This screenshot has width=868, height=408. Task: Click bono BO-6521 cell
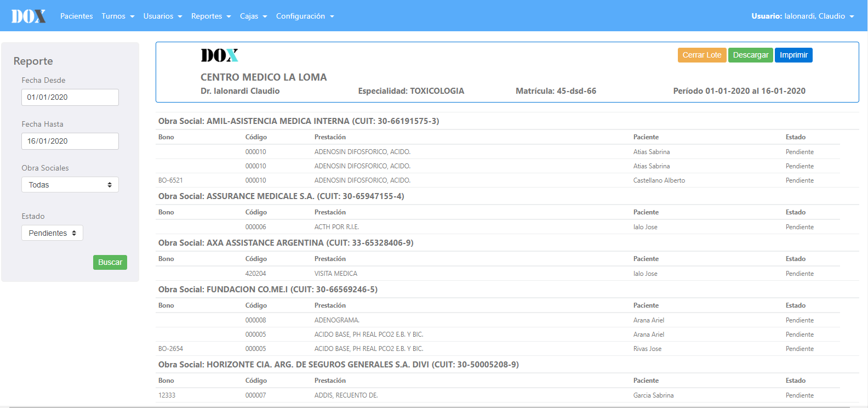coord(170,180)
